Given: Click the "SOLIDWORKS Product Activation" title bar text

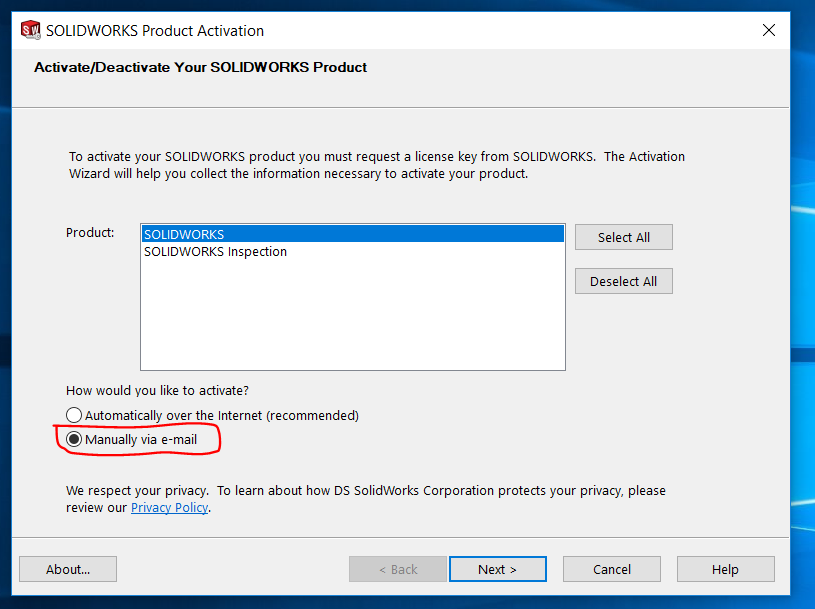Looking at the screenshot, I should click(x=155, y=30).
